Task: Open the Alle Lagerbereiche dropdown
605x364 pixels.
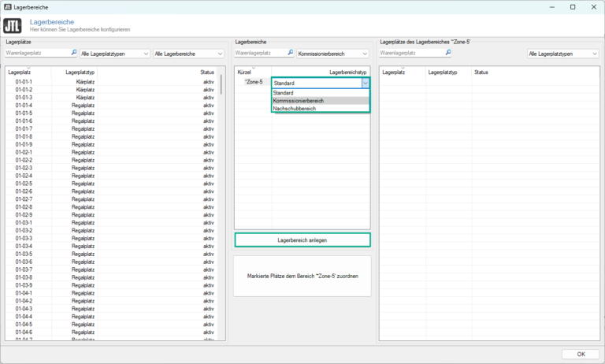Action: coord(189,54)
